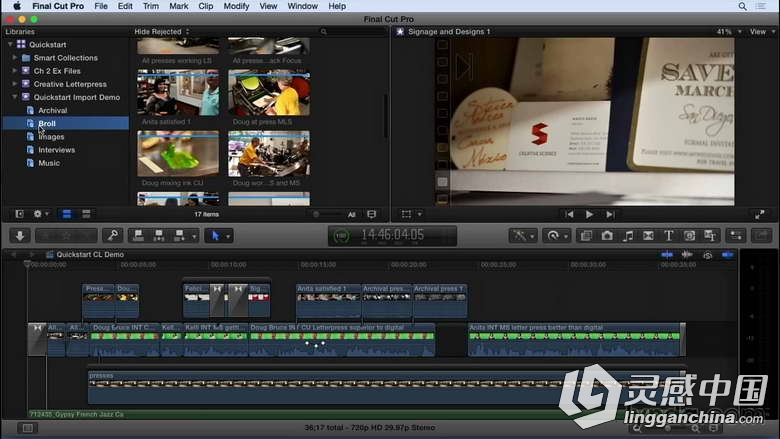780x439 pixels.
Task: Click the Append edit icon in toolbar
Action: [179, 236]
